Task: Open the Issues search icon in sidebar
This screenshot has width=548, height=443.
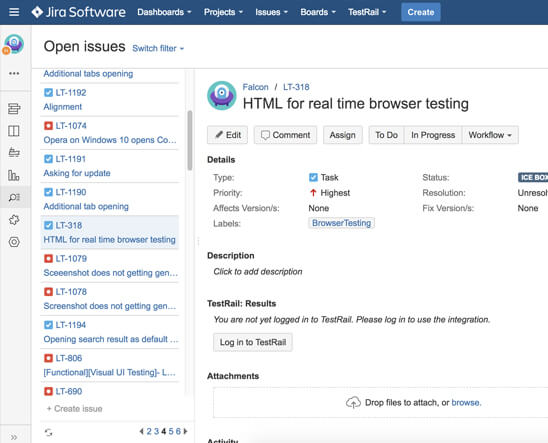Action: (14, 197)
